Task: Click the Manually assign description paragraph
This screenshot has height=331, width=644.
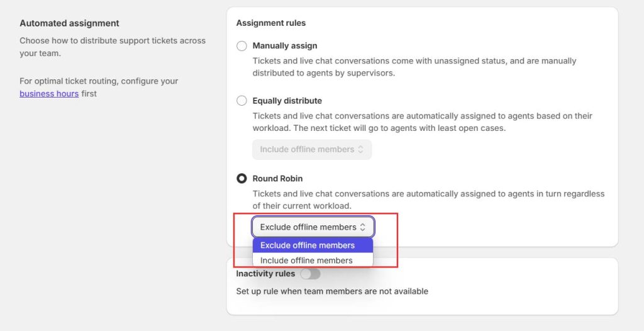Action: (x=414, y=67)
